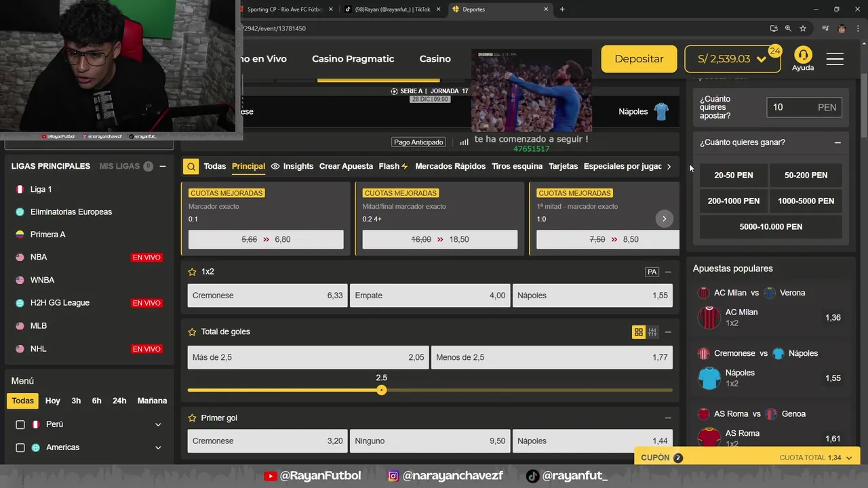Favorite the Primer gol market star
The width and height of the screenshot is (868, 488).
point(192,418)
